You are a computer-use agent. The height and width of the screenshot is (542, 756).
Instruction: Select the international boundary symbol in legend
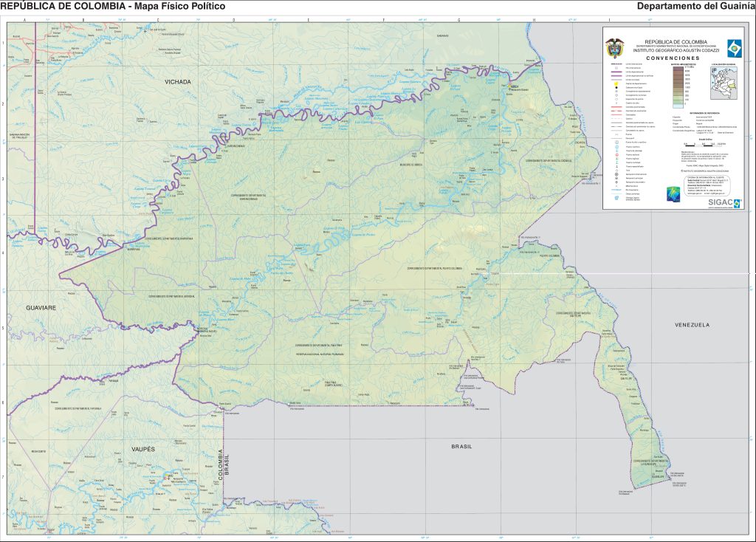tap(616, 63)
